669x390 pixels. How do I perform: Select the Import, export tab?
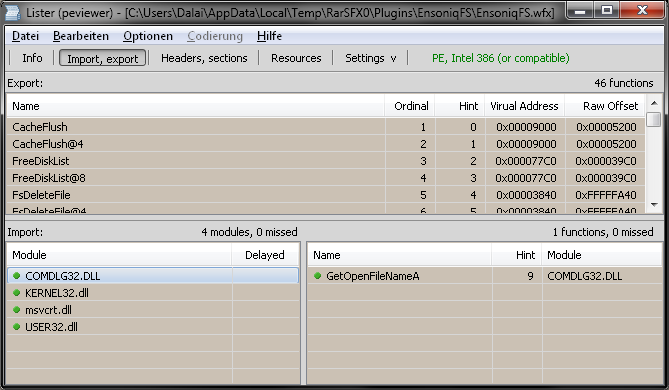pyautogui.click(x=102, y=58)
